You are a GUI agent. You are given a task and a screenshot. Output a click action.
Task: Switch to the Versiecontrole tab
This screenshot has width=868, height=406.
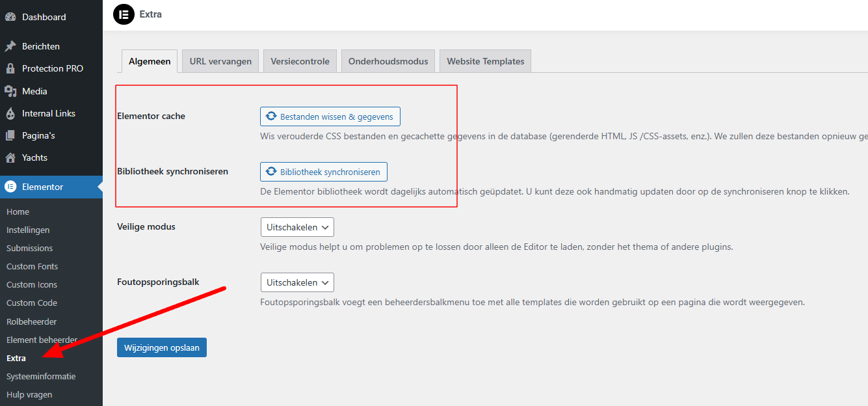[300, 61]
